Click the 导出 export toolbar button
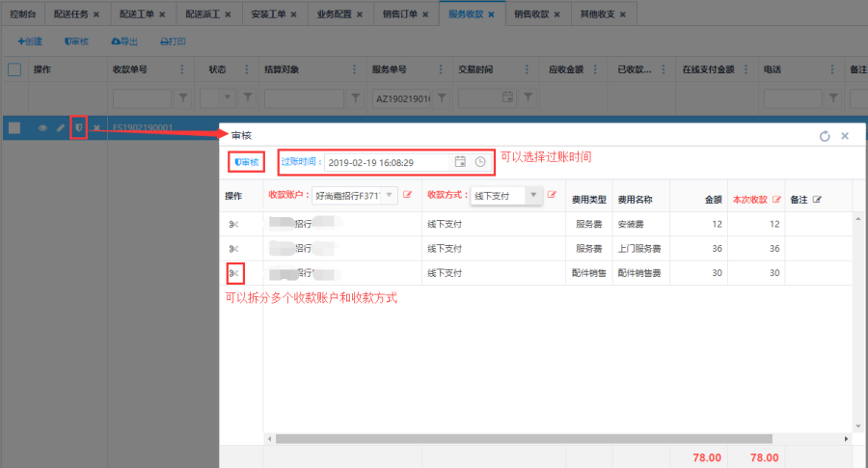The height and width of the screenshot is (468, 868). (x=125, y=41)
